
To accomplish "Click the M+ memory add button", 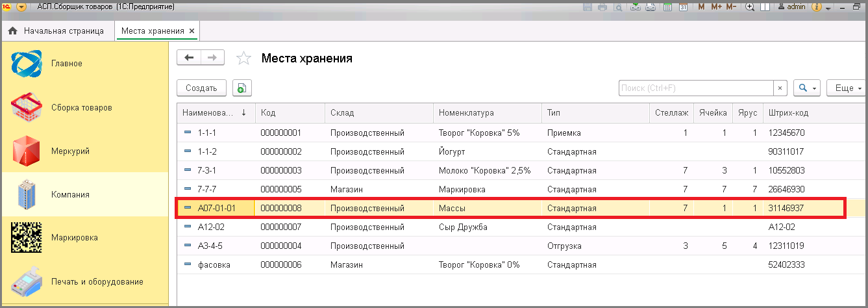I will pos(716,7).
